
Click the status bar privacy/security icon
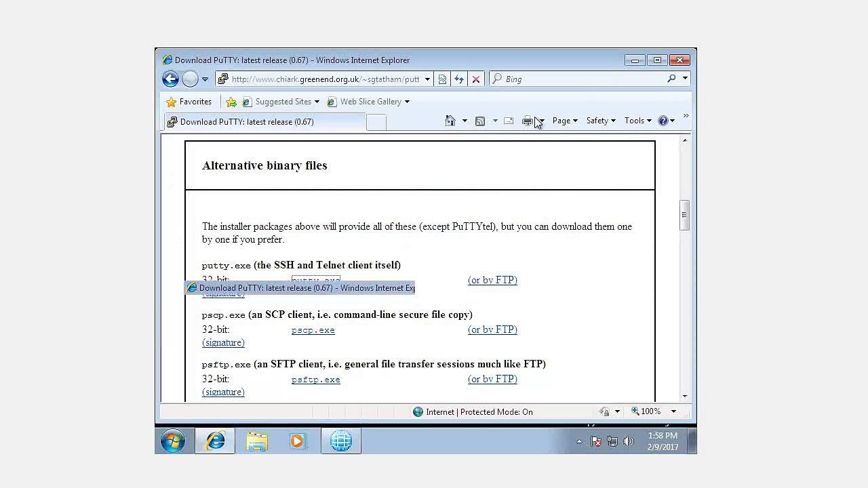[x=605, y=411]
